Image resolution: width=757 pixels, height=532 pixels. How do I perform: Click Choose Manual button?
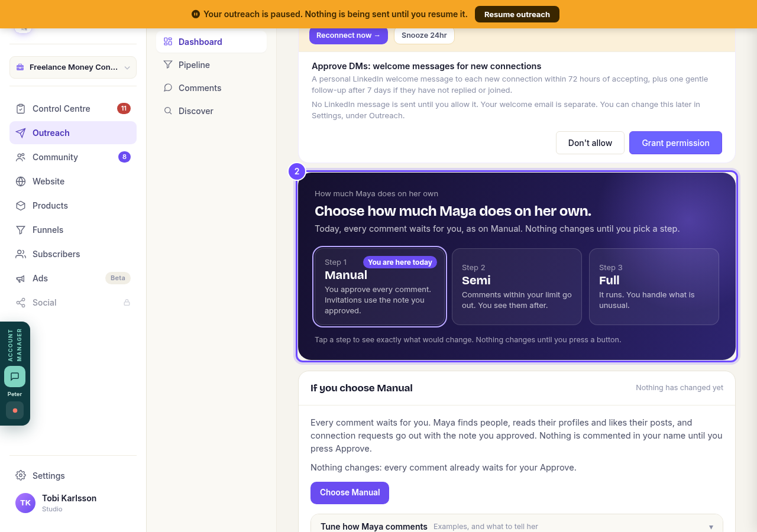coord(350,493)
